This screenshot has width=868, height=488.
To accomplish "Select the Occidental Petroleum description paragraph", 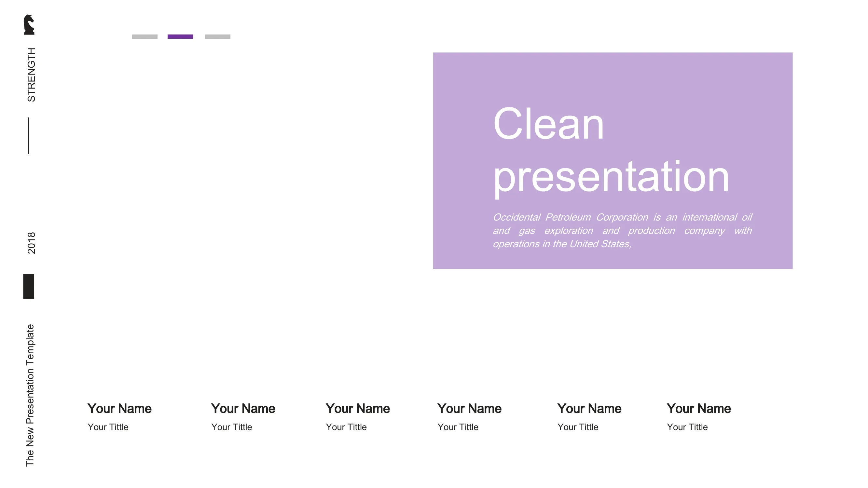I will pyautogui.click(x=622, y=231).
